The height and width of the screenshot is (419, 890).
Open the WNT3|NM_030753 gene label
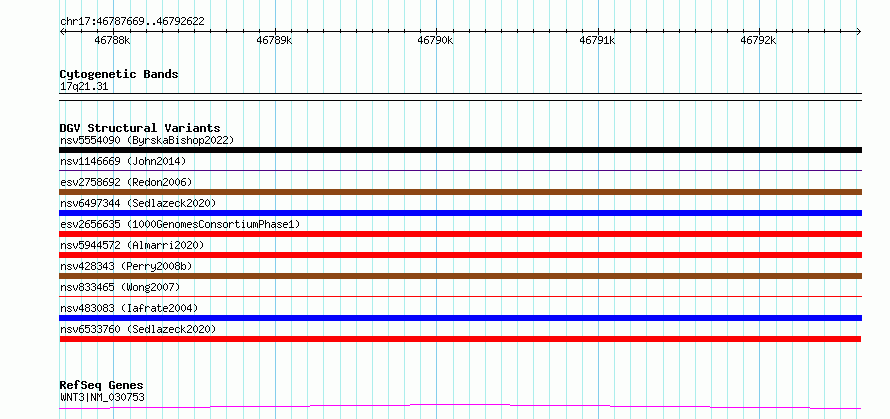[102, 397]
